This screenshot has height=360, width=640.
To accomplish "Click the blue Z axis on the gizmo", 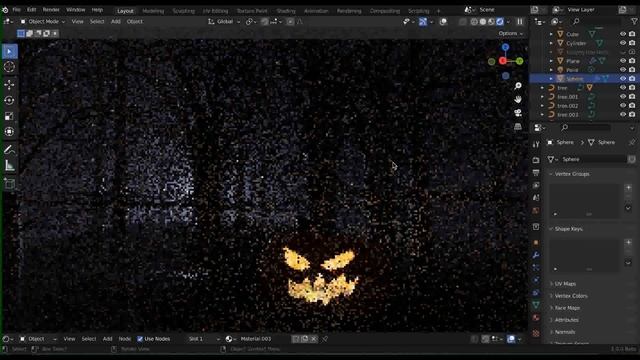I will 505,47.
